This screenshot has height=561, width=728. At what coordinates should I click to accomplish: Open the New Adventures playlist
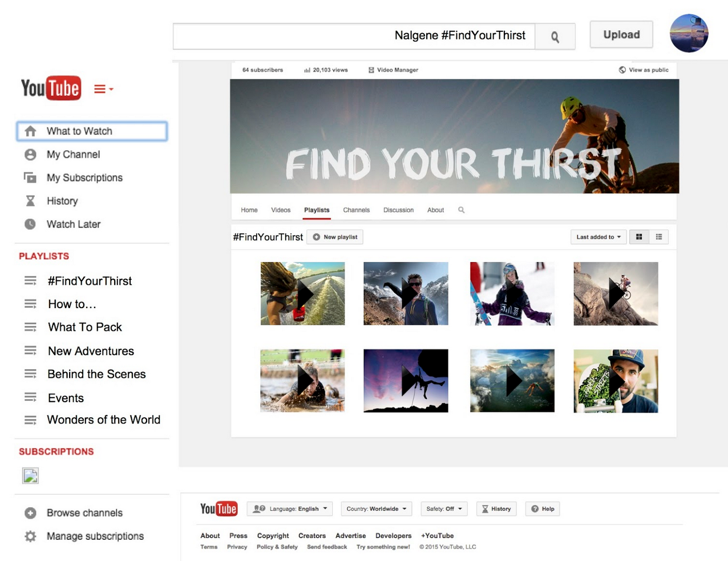(x=91, y=351)
